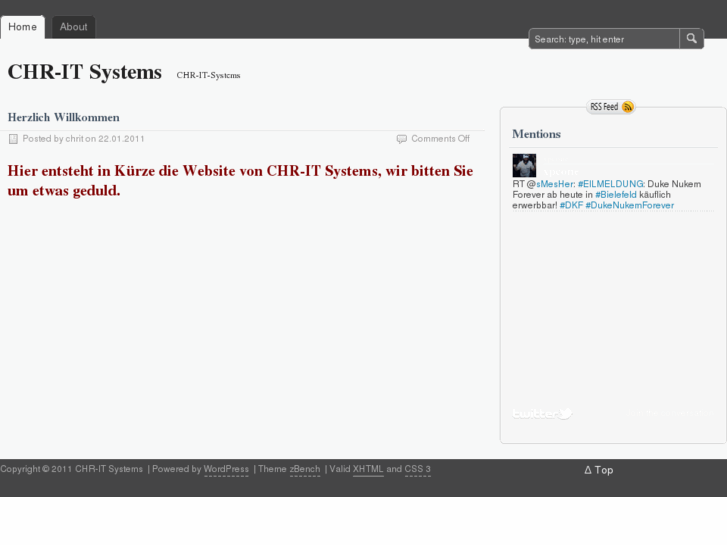727x545 pixels.
Task: Open the @sMesHer mention link
Action: pyautogui.click(x=555, y=184)
